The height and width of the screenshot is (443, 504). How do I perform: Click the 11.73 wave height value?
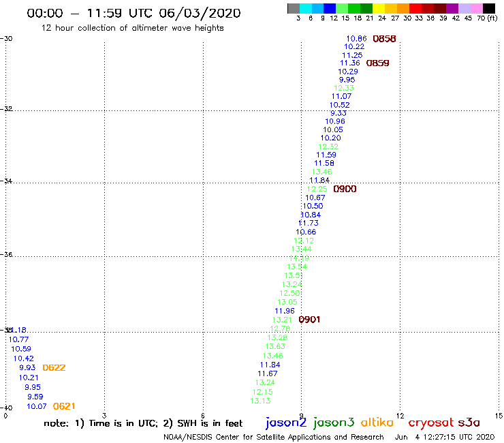point(309,223)
